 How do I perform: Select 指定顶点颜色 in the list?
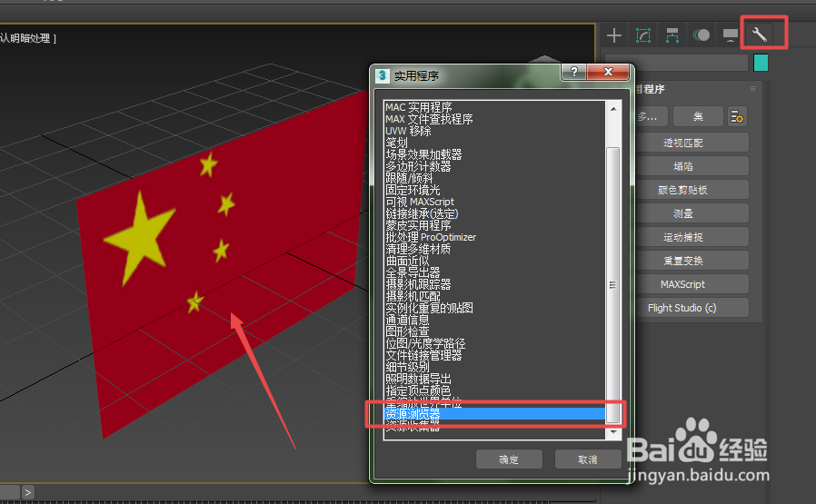(418, 390)
